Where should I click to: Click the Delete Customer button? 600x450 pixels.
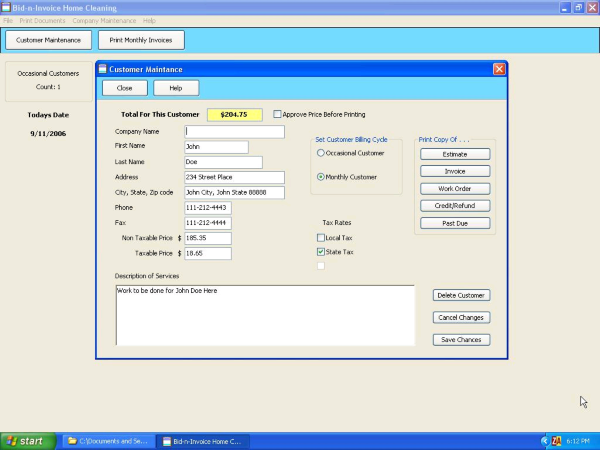pyautogui.click(x=461, y=295)
